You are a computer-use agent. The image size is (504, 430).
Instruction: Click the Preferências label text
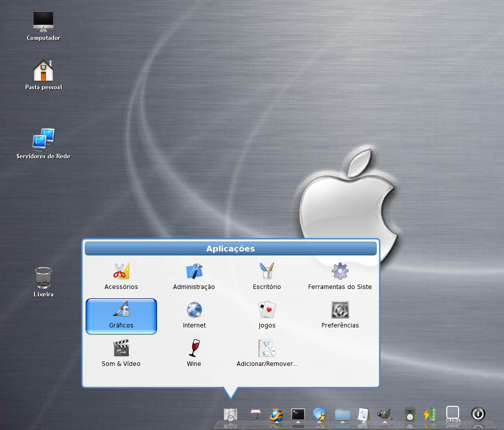(340, 325)
